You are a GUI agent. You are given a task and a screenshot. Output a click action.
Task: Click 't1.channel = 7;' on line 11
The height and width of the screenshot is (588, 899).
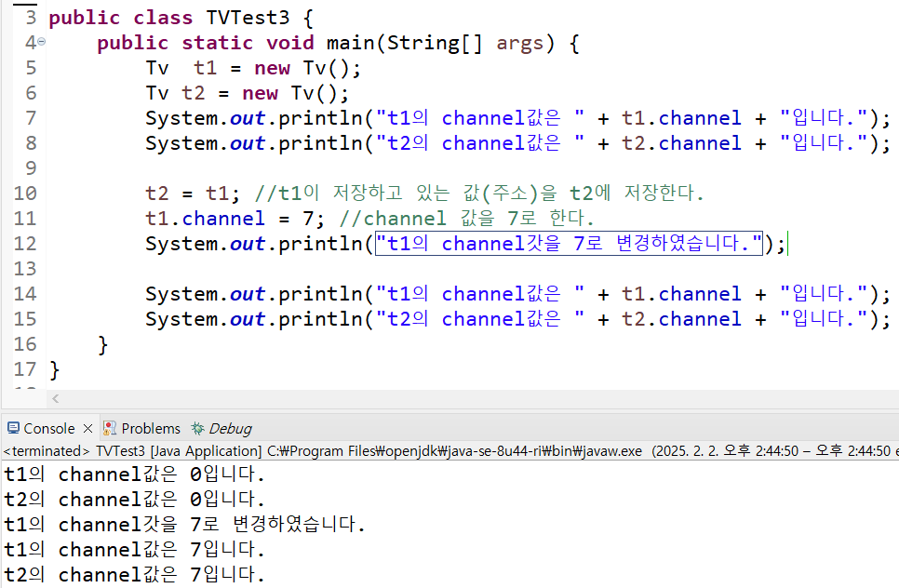(235, 219)
